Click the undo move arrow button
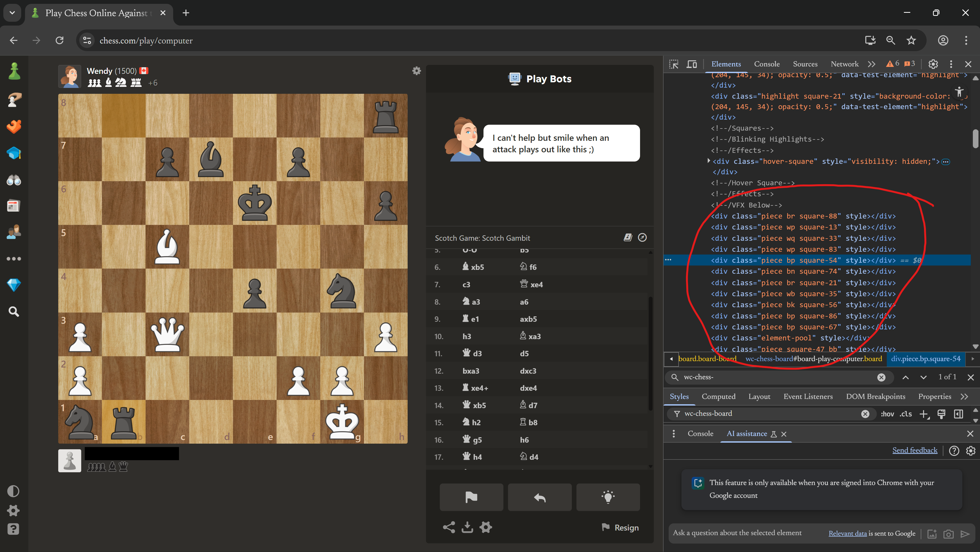The image size is (980, 552). (x=539, y=497)
